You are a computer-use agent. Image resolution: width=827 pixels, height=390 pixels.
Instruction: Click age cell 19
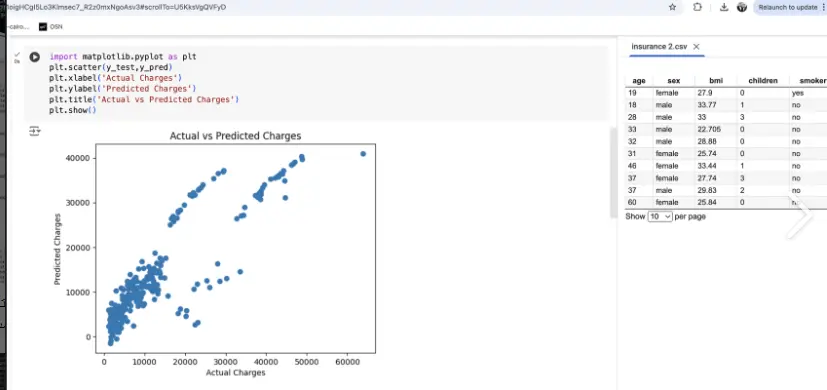(639, 93)
